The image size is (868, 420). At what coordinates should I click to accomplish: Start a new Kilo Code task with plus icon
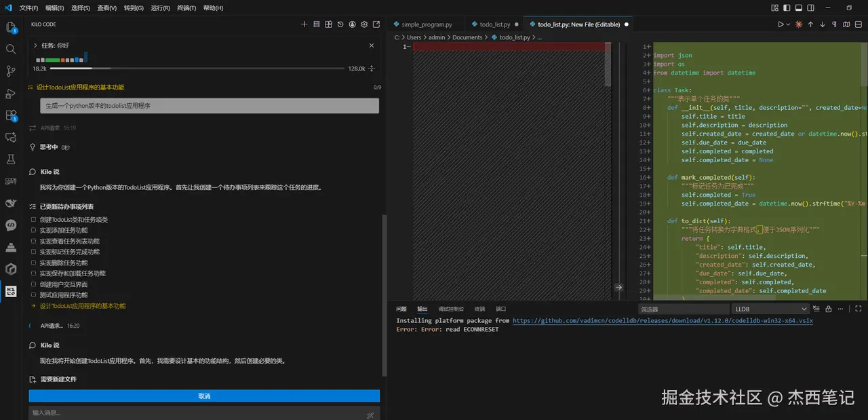[304, 24]
